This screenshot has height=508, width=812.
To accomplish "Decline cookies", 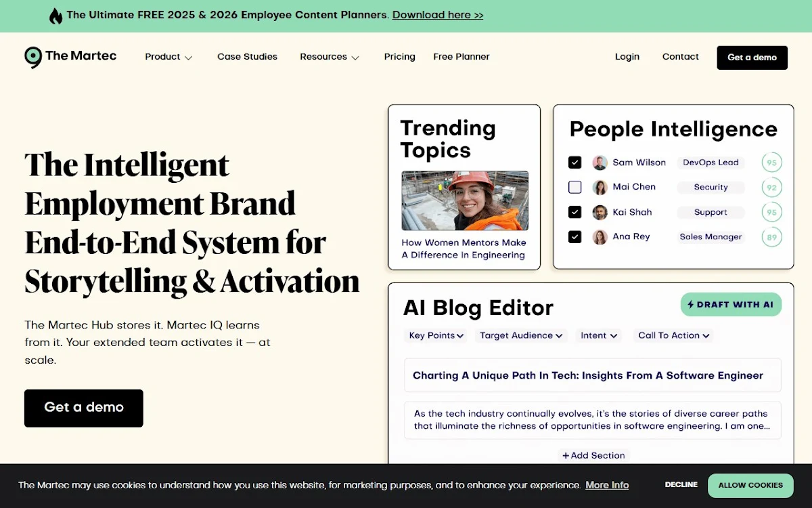I will coord(681,485).
